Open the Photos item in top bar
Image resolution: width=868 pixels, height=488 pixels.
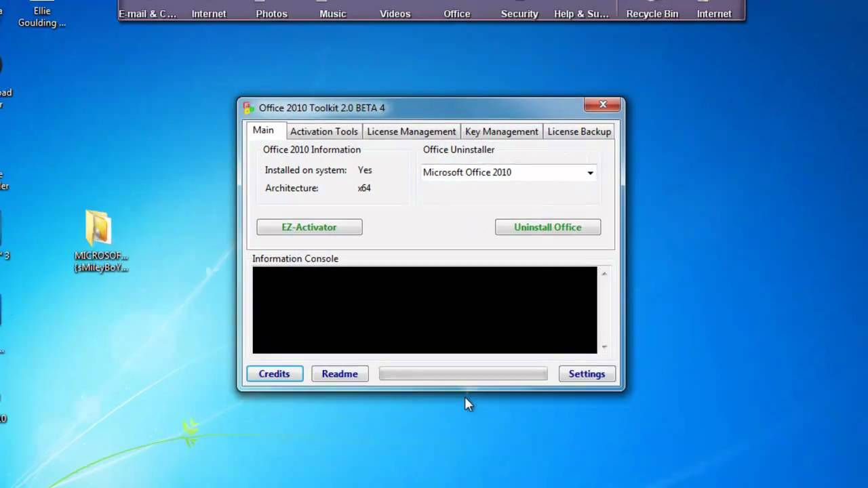tap(271, 14)
